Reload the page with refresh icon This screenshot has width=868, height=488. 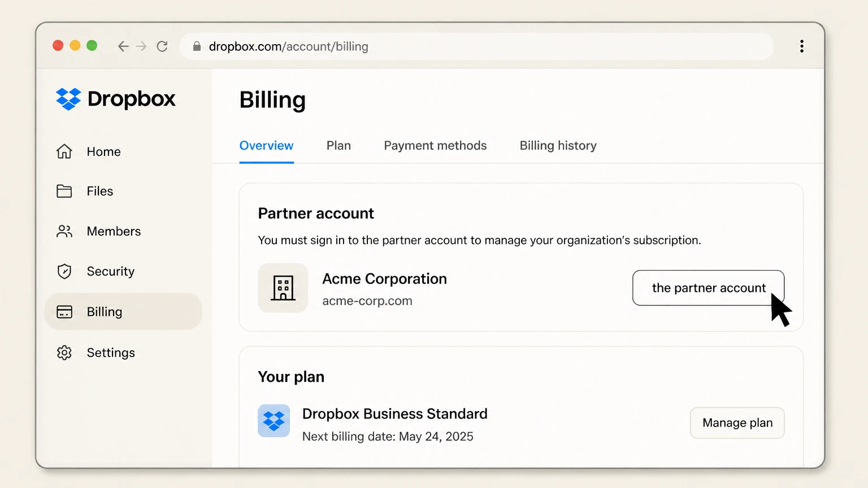click(162, 46)
